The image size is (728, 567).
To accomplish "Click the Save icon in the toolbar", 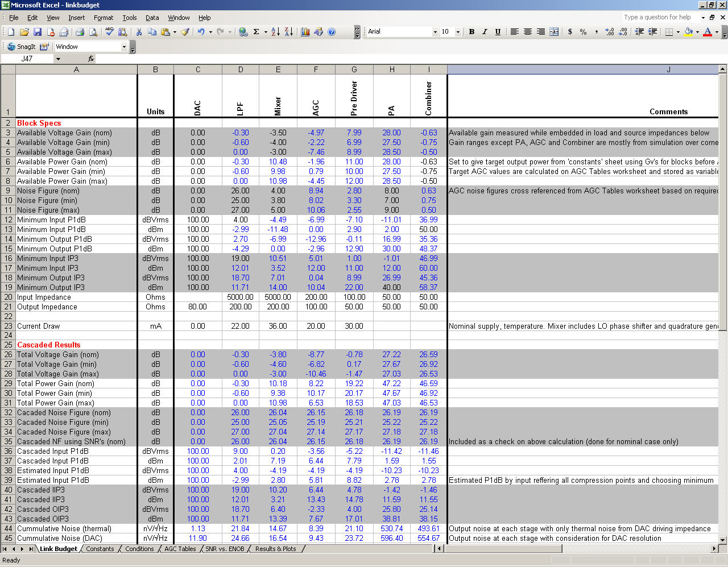I will click(x=38, y=32).
